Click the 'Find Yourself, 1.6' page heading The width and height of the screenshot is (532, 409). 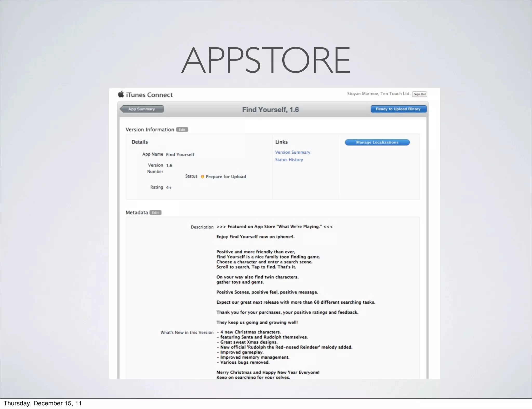[270, 110]
